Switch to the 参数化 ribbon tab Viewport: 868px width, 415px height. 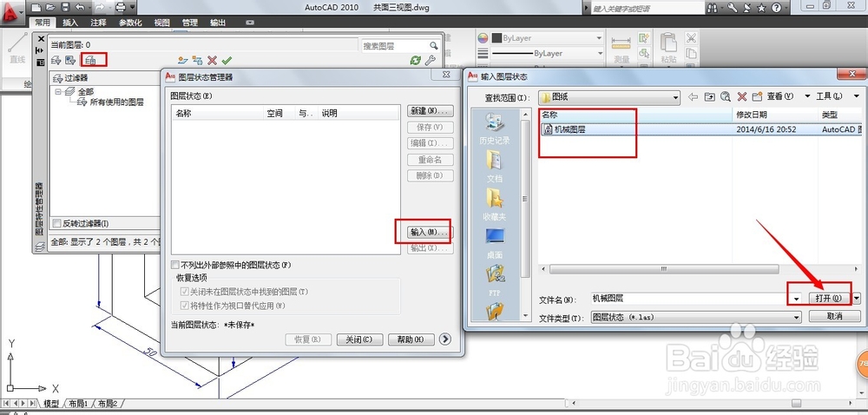(x=131, y=23)
